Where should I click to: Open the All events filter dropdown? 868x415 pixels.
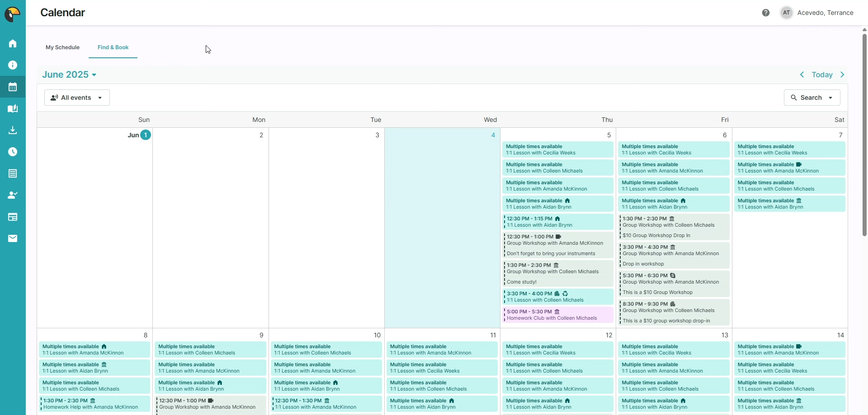tap(77, 98)
